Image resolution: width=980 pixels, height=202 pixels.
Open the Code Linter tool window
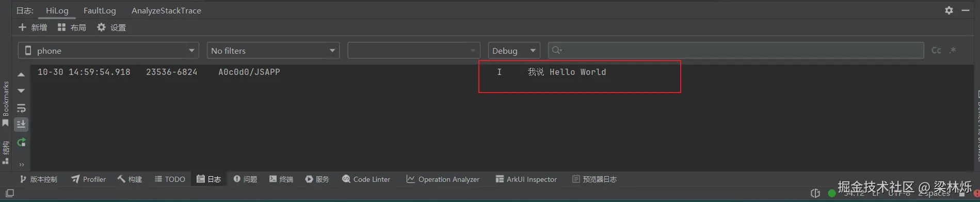click(x=366, y=179)
